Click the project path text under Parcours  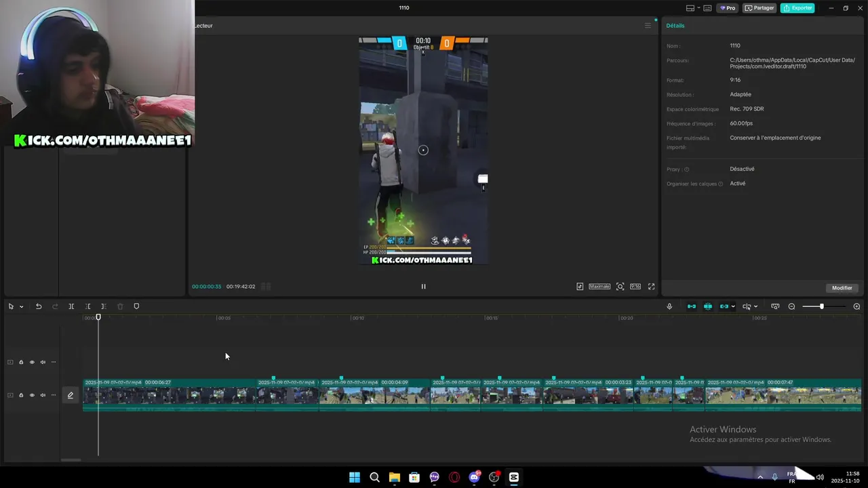[792, 63]
